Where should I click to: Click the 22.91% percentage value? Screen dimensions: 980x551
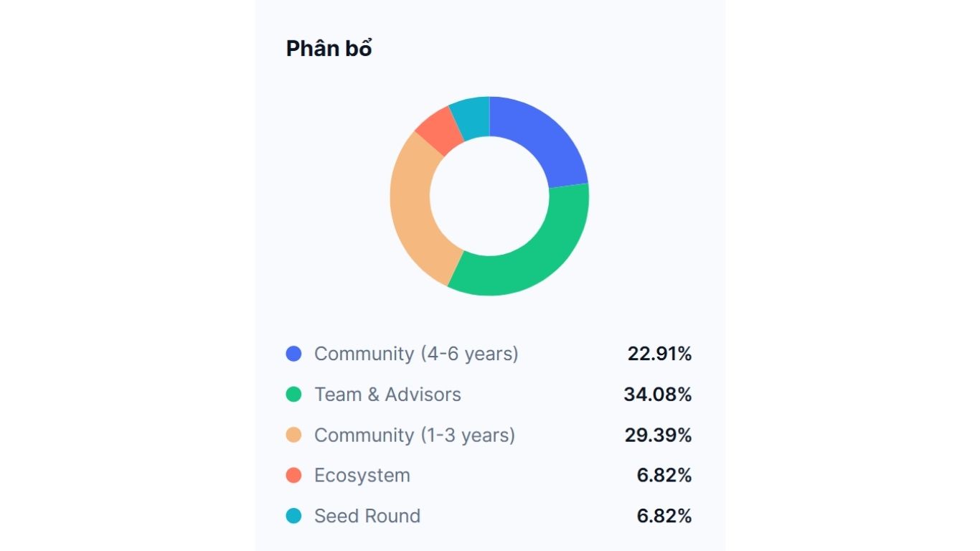659,354
